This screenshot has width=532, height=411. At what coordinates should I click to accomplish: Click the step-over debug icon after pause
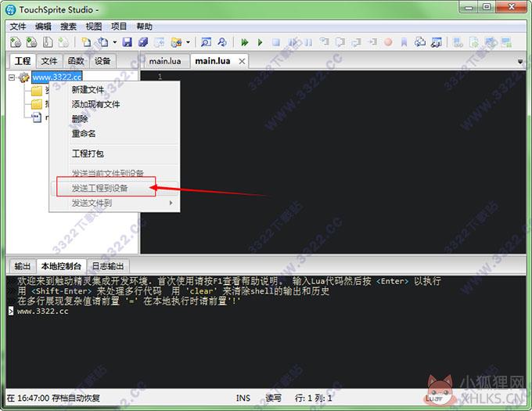(325, 42)
